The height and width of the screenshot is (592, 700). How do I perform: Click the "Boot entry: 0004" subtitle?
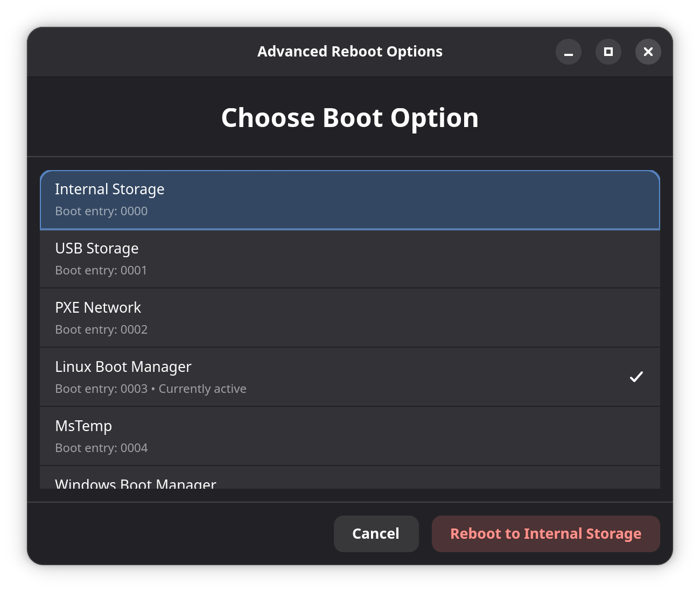tap(101, 448)
